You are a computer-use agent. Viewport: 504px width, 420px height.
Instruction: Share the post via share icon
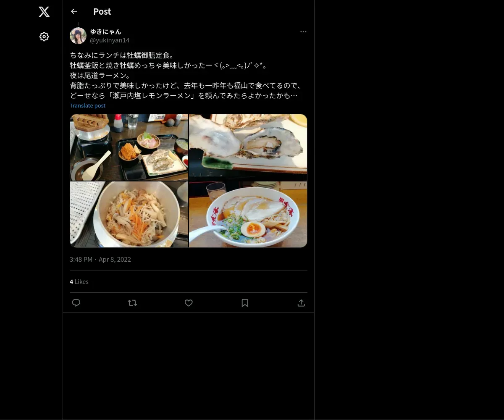click(x=301, y=303)
